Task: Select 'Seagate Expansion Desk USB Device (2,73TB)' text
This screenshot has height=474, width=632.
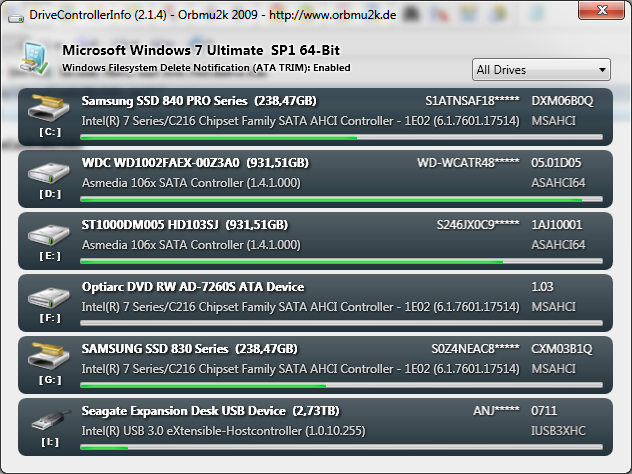Action: 210,411
